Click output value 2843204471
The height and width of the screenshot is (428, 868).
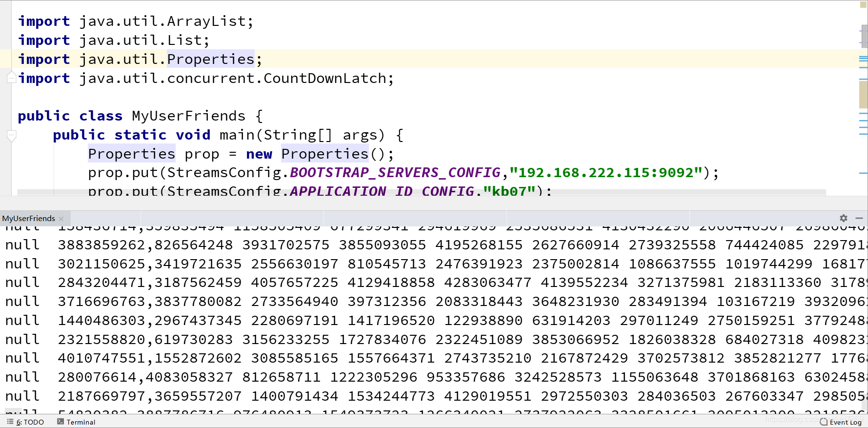101,282
